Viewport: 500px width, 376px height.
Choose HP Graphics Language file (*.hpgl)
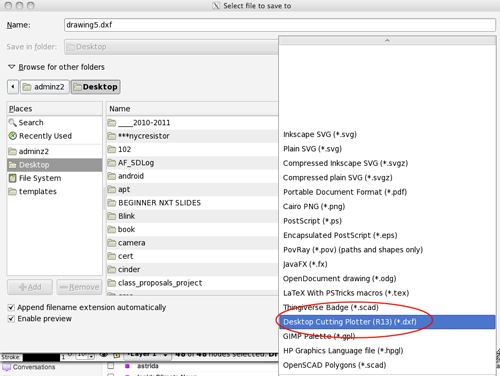point(387,351)
